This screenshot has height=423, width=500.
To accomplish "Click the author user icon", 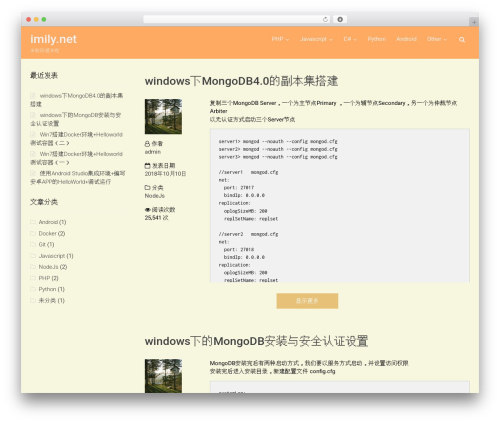I will 147,144.
